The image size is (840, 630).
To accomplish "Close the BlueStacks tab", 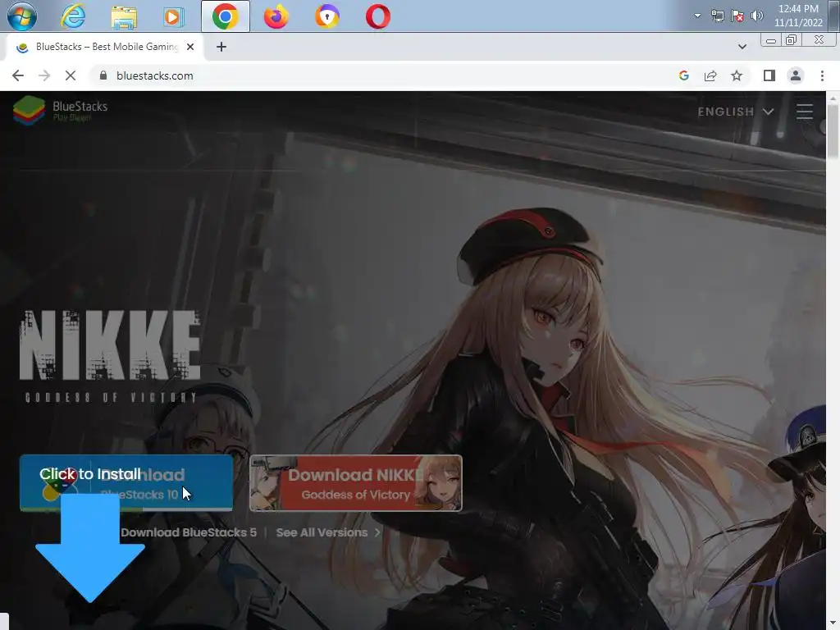I will 190,47.
